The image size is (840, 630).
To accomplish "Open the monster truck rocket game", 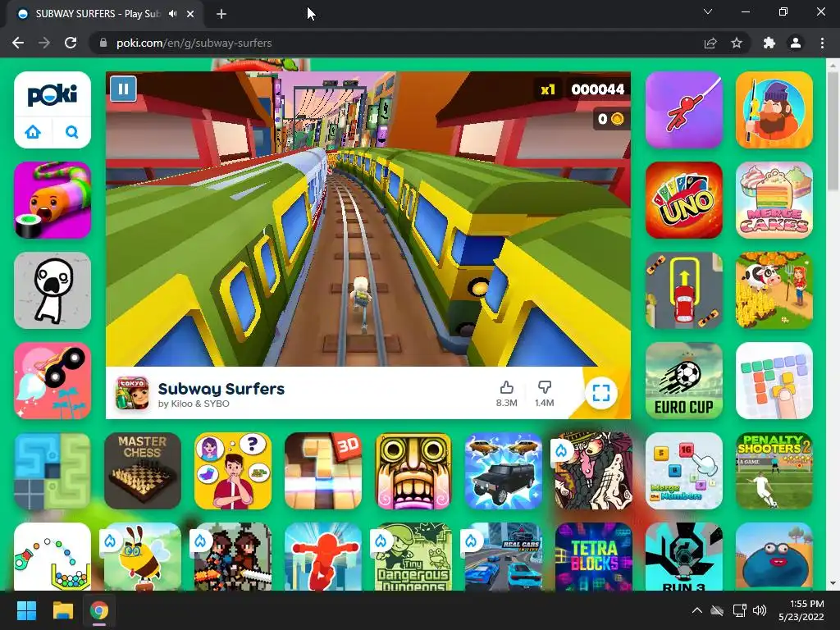I will (x=52, y=381).
